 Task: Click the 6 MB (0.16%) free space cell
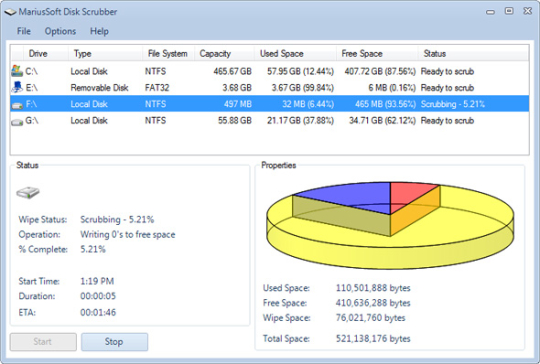pos(392,88)
